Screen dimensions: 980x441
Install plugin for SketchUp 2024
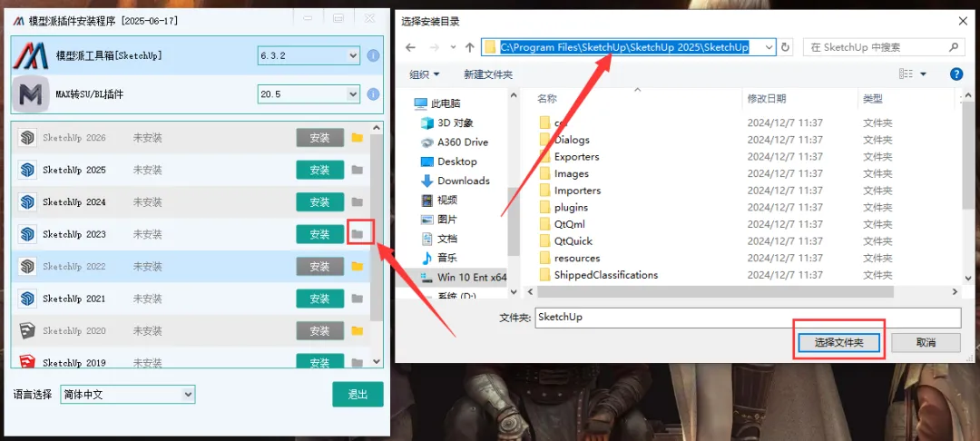[x=320, y=201]
